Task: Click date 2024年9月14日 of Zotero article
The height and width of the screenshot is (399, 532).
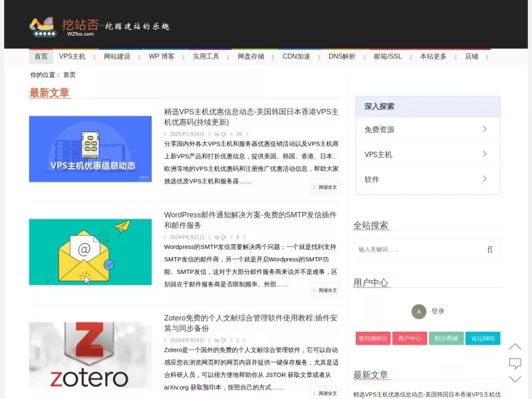Action: coord(187,340)
